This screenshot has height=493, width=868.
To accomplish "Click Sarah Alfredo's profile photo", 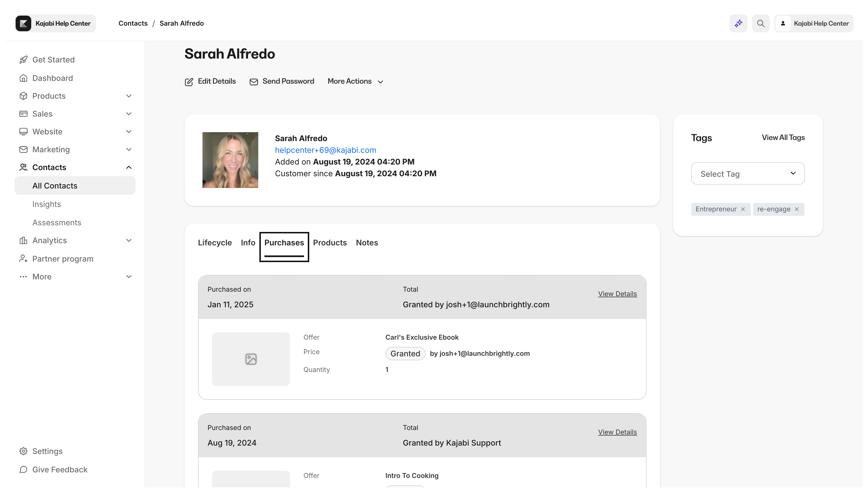I will pos(230,160).
